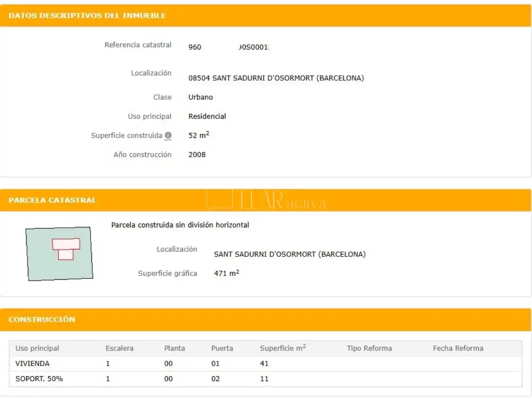Select the 'SOPORT. 50%' row cell

click(39, 379)
